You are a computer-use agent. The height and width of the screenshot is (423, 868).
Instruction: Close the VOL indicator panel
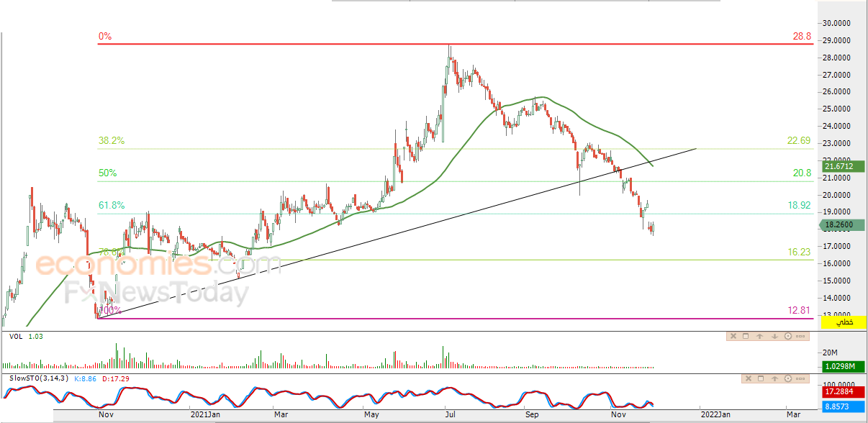[x=733, y=336]
